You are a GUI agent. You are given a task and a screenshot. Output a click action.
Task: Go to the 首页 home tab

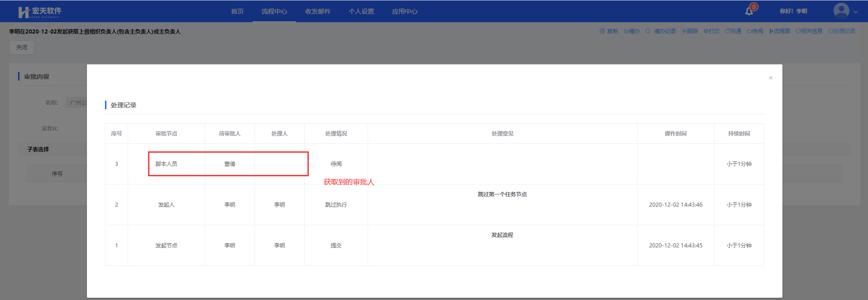[237, 11]
